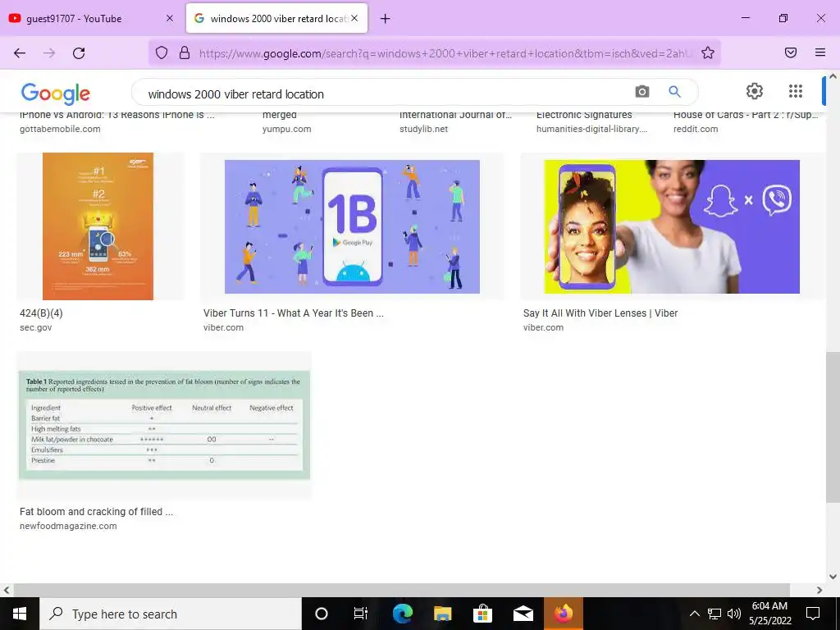Viewport: 840px width, 630px height.
Task: View site security padlock info
Action: 185,52
